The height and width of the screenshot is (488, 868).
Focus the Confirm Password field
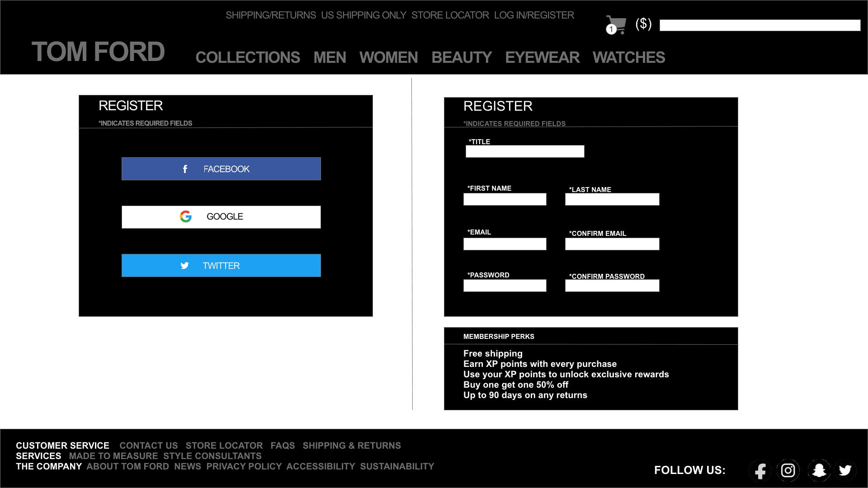612,286
